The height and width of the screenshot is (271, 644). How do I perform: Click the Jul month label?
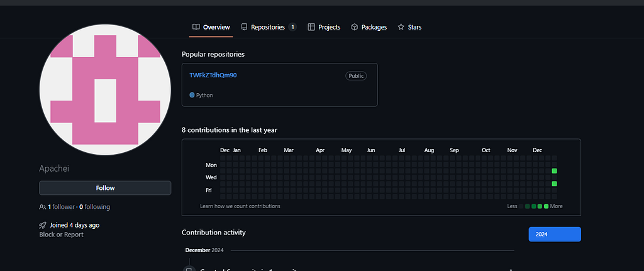coord(402,150)
